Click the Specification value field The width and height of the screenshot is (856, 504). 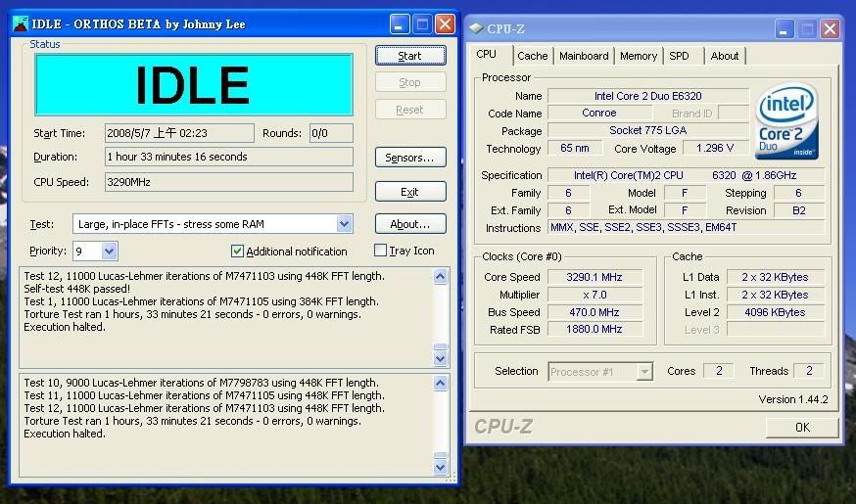(686, 175)
